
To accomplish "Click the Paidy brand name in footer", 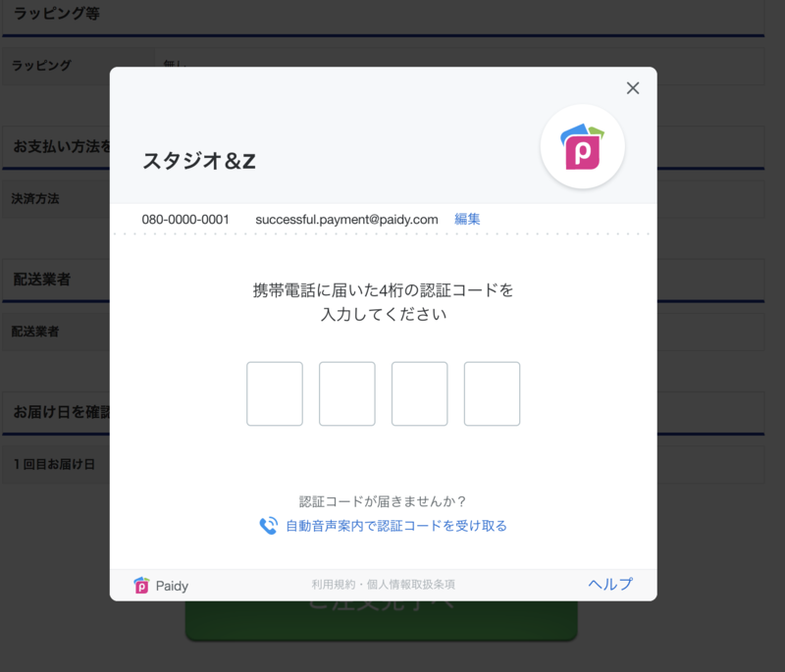I will pyautogui.click(x=172, y=586).
